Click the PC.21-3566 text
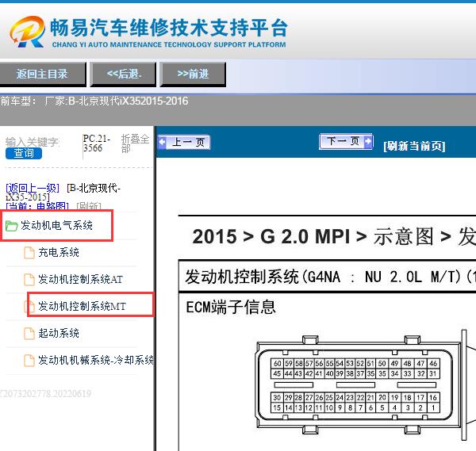 tap(97, 143)
